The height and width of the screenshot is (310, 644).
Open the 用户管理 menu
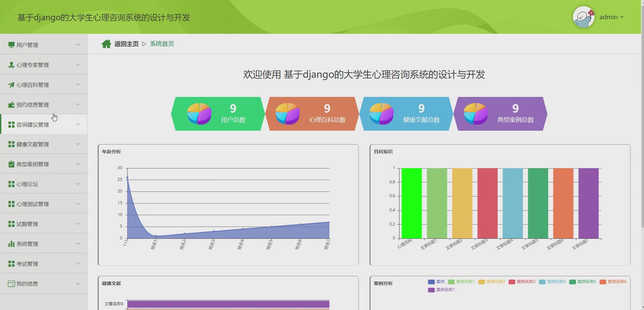(44, 44)
